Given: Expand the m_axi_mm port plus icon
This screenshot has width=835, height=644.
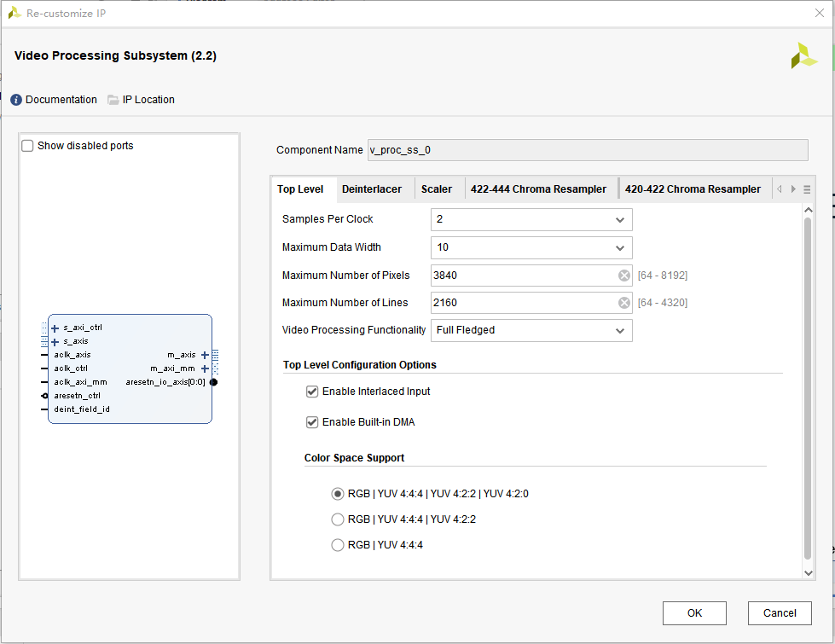Looking at the screenshot, I should pos(205,368).
